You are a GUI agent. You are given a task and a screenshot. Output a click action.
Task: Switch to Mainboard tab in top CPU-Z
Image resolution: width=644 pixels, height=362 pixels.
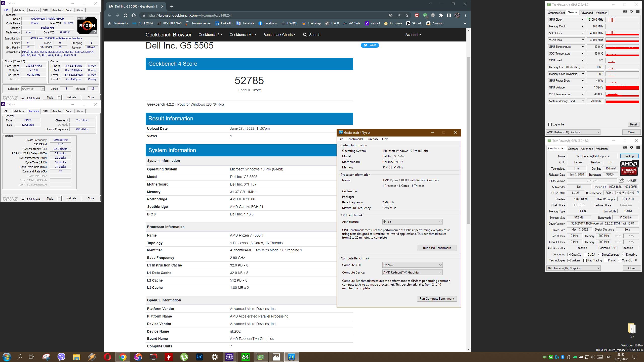(x=20, y=10)
